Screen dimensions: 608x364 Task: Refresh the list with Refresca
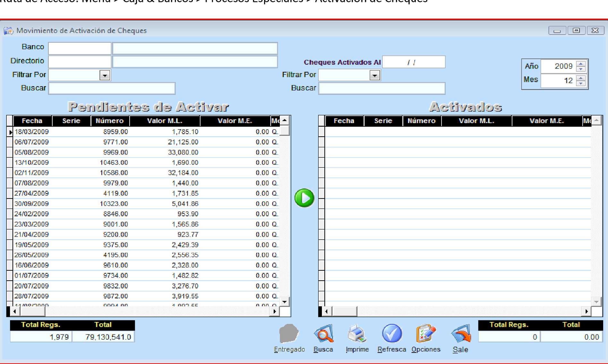[x=391, y=334]
